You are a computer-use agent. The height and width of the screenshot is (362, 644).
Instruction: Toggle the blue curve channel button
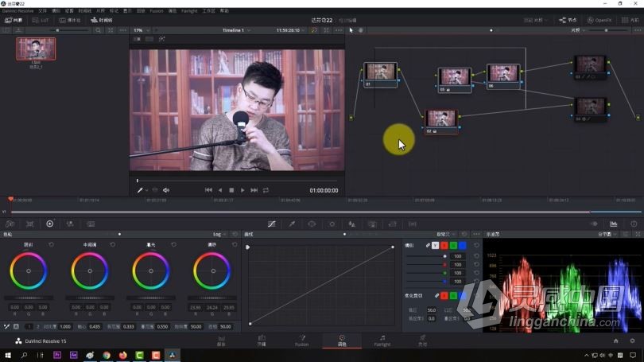463,245
